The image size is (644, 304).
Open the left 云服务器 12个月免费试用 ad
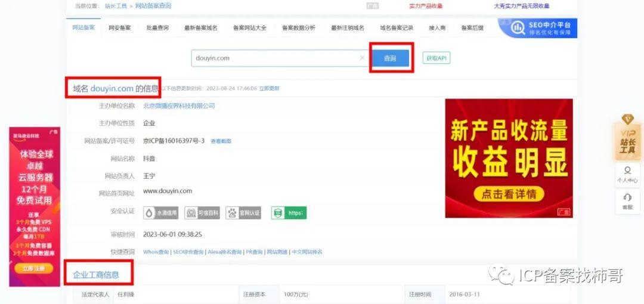coord(35,207)
